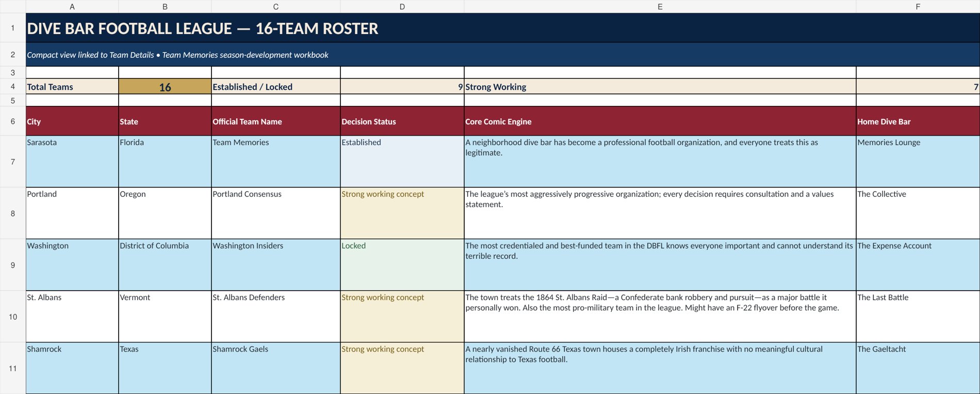Viewport: 980px width, 394px height.
Task: Select the 'Texas' state cell
Action: 165,368
